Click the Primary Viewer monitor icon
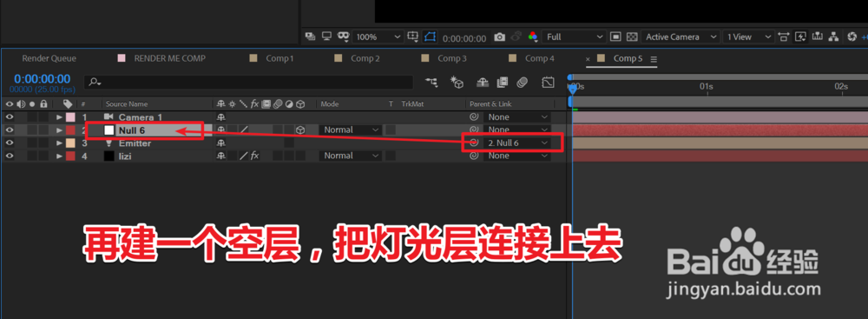Screen dimensions: 868x319 (326, 37)
